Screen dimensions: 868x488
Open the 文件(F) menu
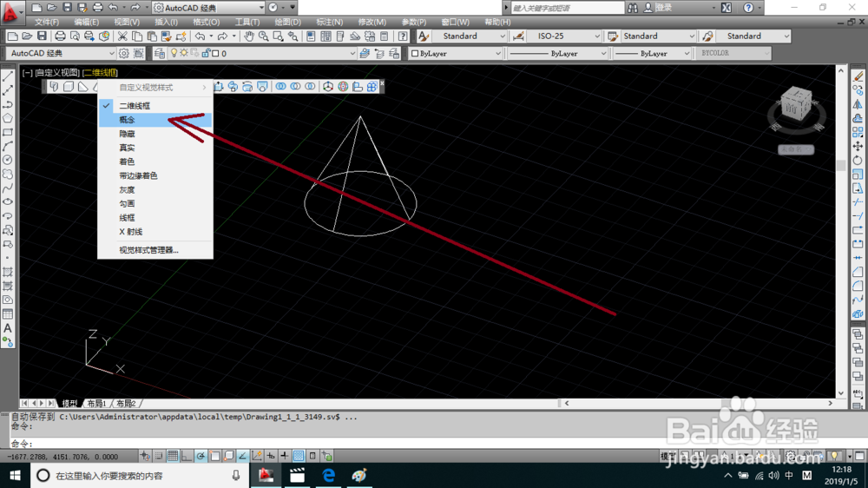47,23
